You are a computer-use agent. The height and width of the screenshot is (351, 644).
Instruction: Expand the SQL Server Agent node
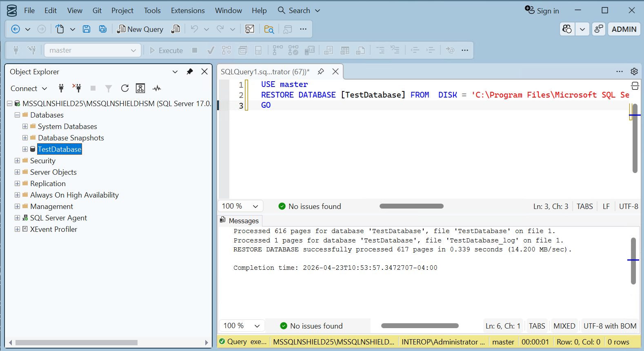(17, 218)
